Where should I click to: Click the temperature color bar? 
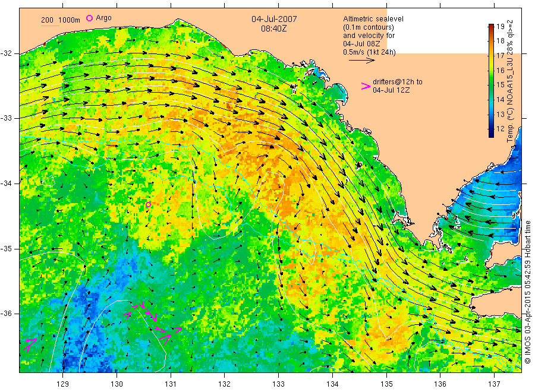pos(491,80)
